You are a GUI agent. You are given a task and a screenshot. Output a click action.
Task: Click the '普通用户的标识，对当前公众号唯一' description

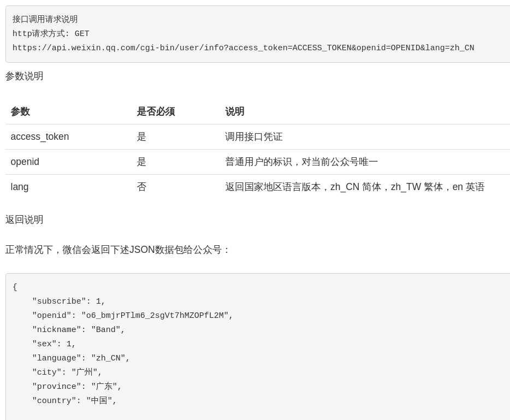[x=301, y=162]
